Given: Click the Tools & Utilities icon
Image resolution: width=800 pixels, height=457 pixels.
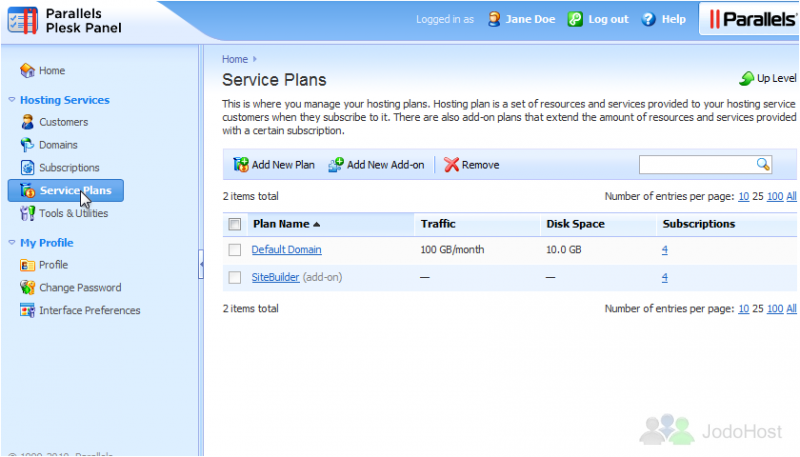Looking at the screenshot, I should [x=27, y=213].
